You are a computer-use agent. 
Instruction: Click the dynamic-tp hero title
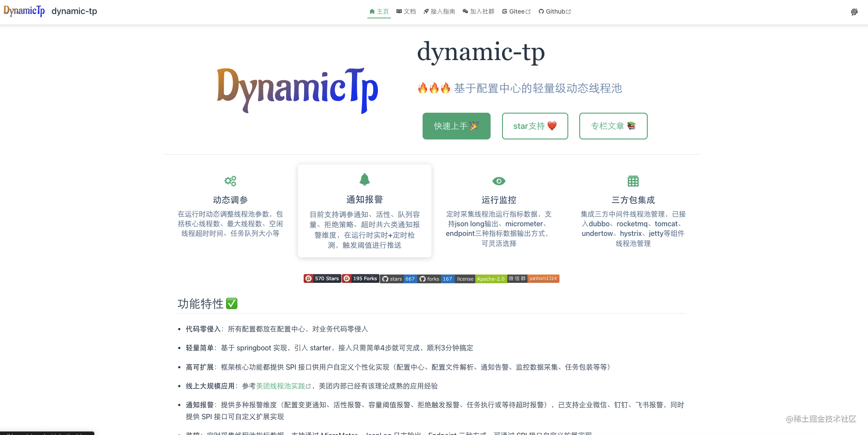[x=481, y=52]
